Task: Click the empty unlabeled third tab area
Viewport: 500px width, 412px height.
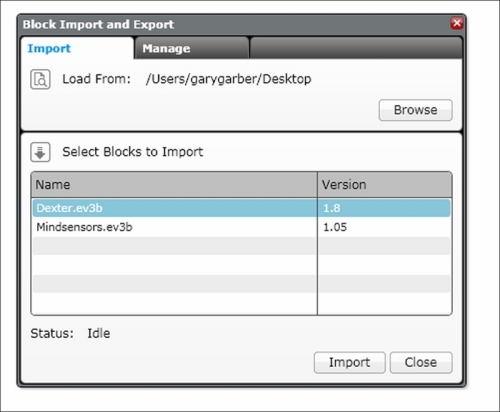Action: coord(356,48)
